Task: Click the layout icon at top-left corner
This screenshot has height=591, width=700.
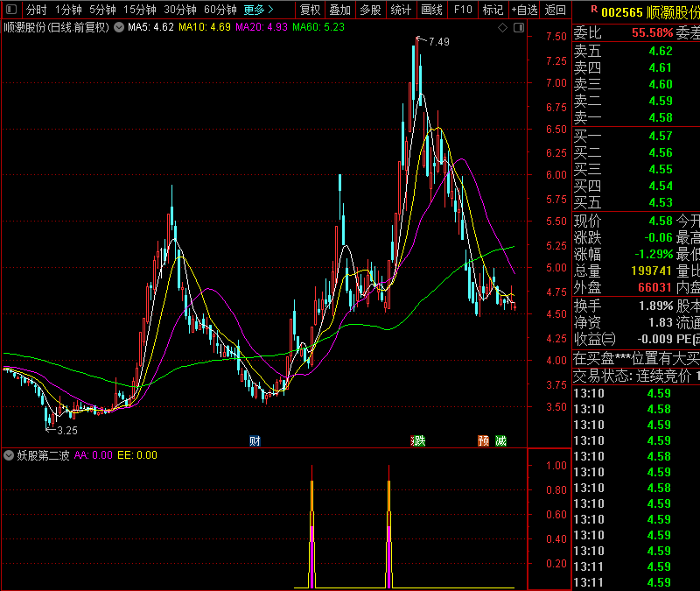Action: click(x=10, y=10)
